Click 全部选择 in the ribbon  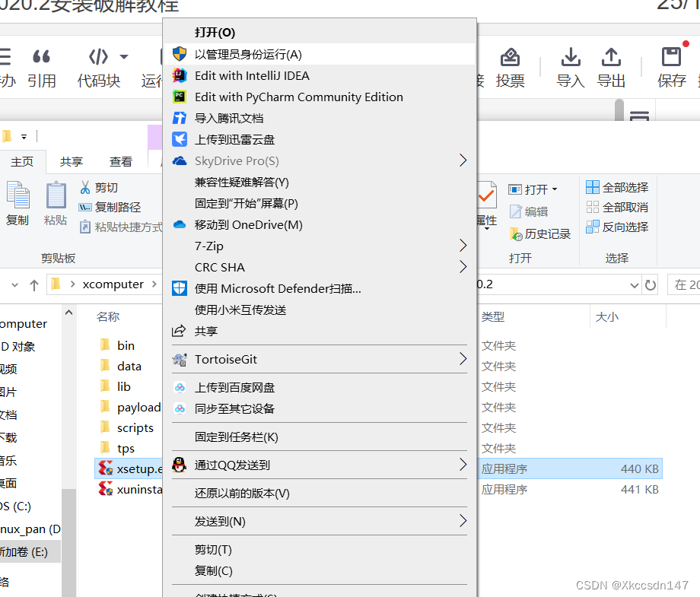tap(617, 187)
